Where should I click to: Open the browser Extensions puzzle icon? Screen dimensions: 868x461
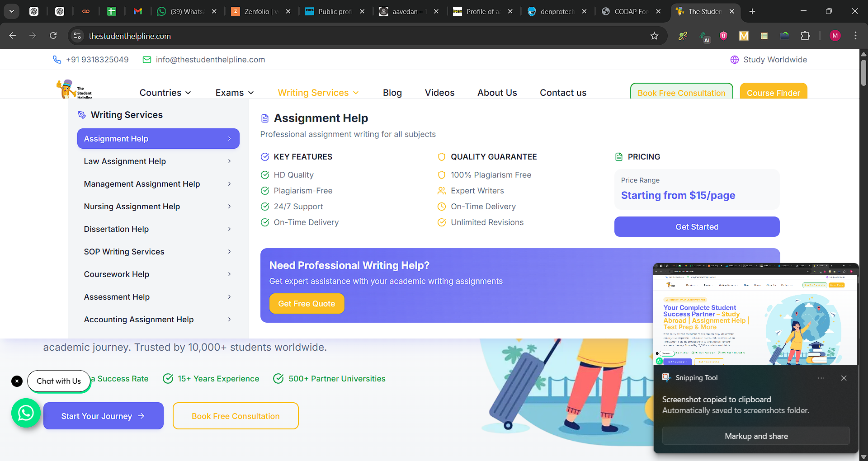coord(805,36)
